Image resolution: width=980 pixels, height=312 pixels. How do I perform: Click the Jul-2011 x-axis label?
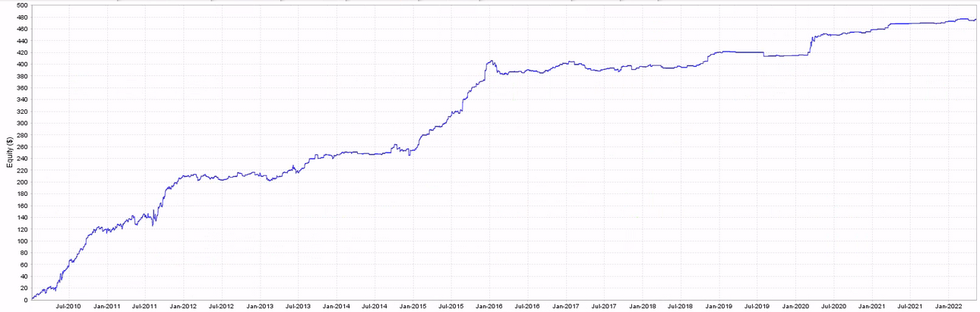point(145,307)
